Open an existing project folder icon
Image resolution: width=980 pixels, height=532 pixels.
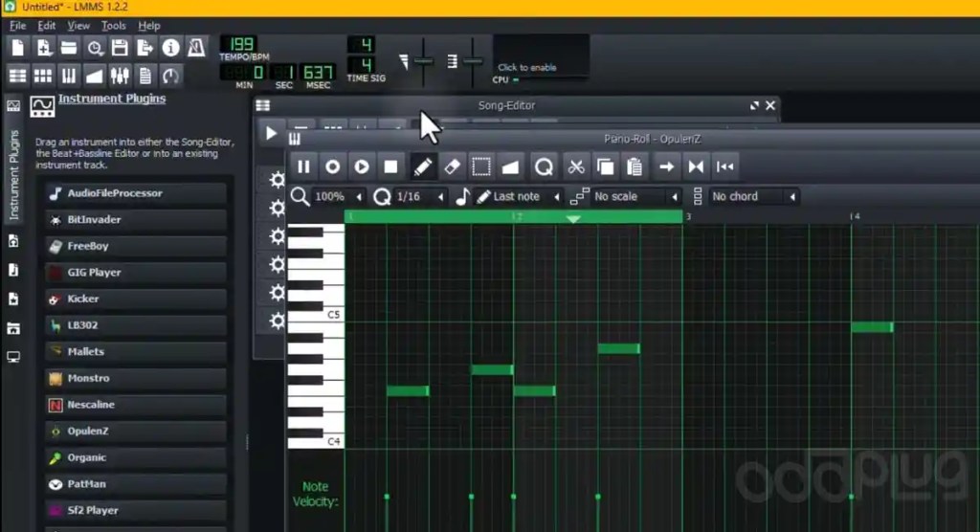pos(69,48)
